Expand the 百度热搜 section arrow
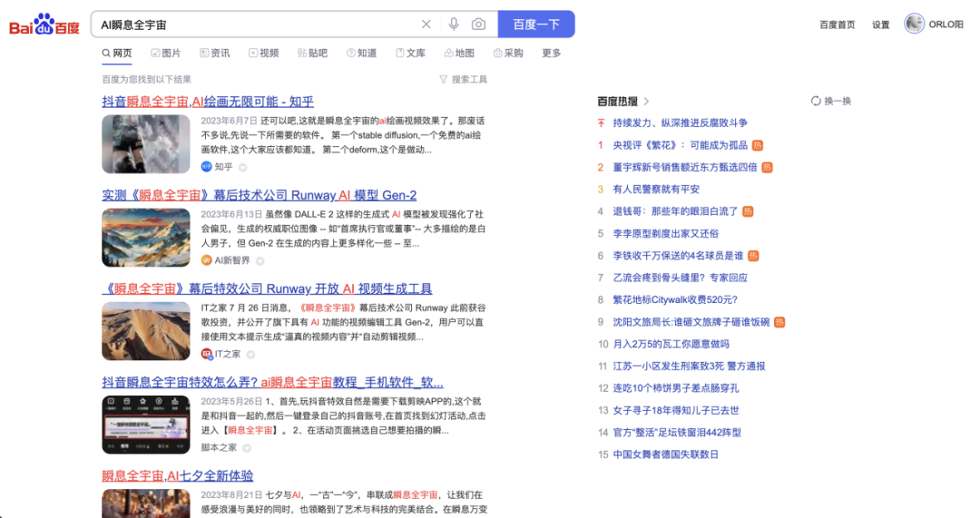 point(646,102)
